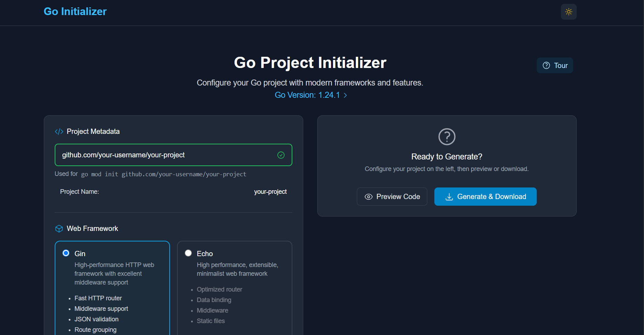Click Generate & Download
The image size is (644, 335).
point(485,197)
